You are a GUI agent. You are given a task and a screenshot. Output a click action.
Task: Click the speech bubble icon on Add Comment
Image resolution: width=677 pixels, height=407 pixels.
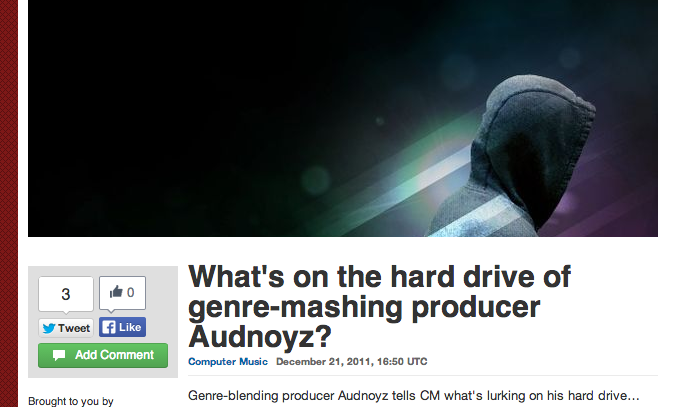coord(59,355)
